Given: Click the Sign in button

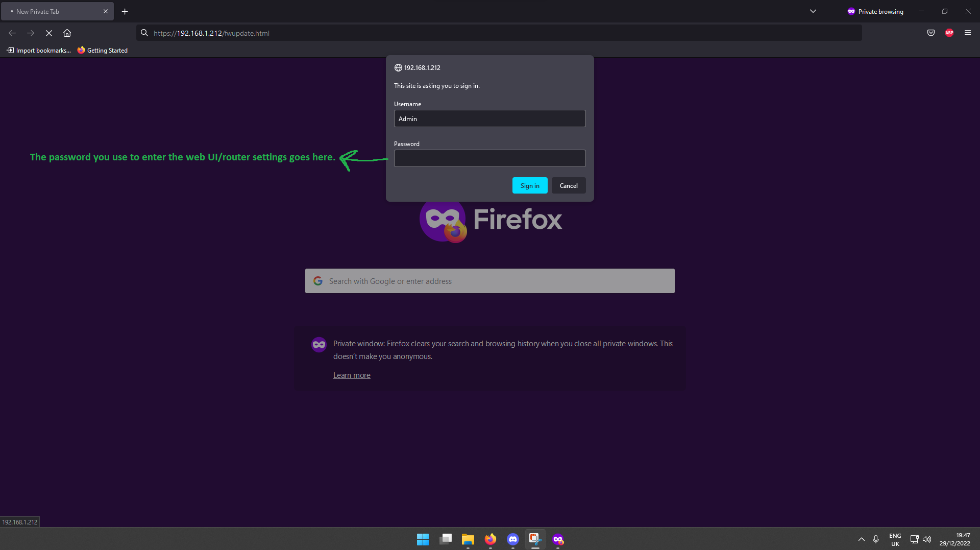Looking at the screenshot, I should [530, 185].
